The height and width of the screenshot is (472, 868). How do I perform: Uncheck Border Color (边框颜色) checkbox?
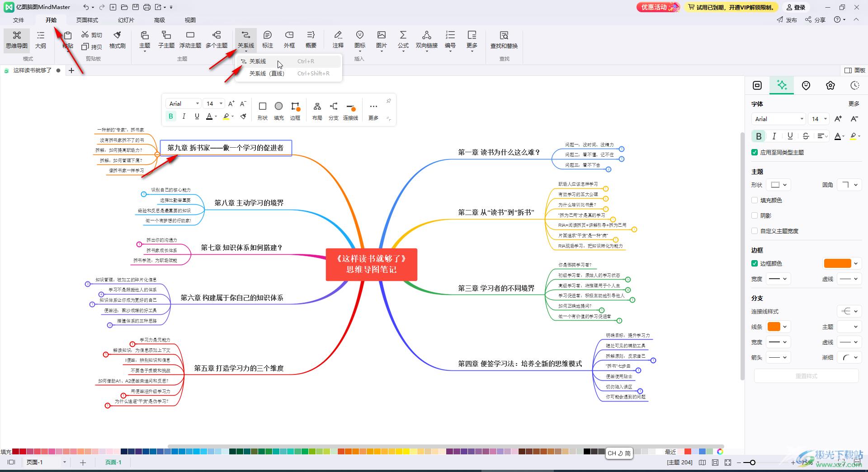pos(755,263)
